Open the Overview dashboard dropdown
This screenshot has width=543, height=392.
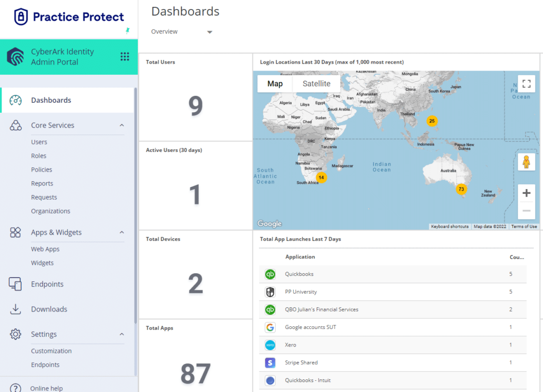pos(182,32)
